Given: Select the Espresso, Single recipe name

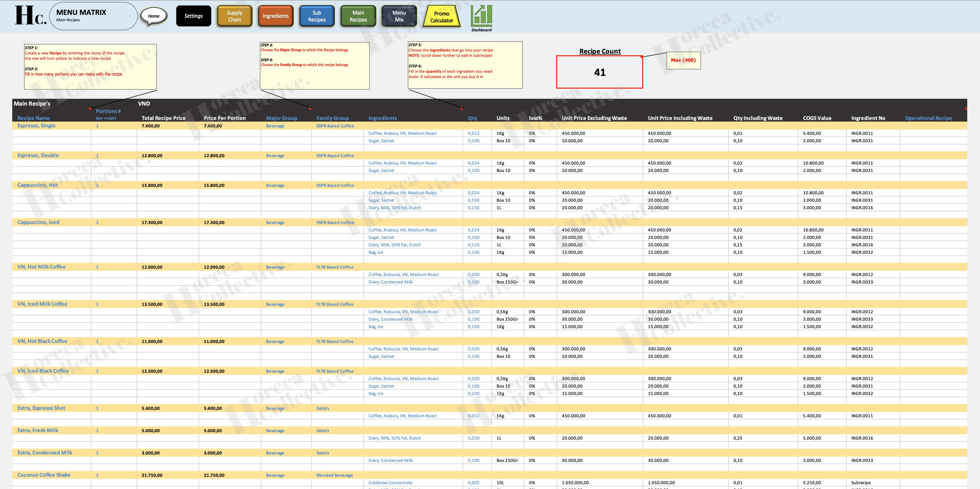Looking at the screenshot, I should click(x=37, y=126).
